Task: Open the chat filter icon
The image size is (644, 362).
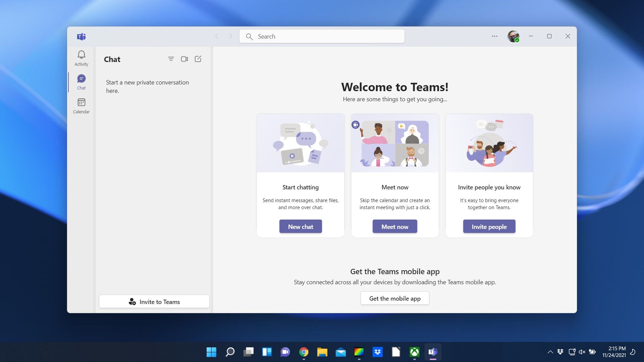Action: click(171, 59)
